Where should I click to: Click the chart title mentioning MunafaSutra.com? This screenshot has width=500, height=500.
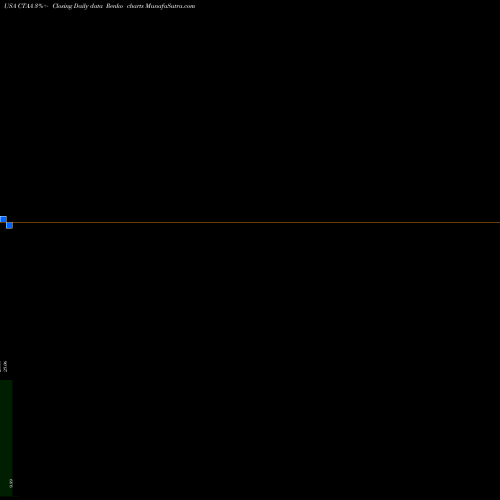(99, 6)
